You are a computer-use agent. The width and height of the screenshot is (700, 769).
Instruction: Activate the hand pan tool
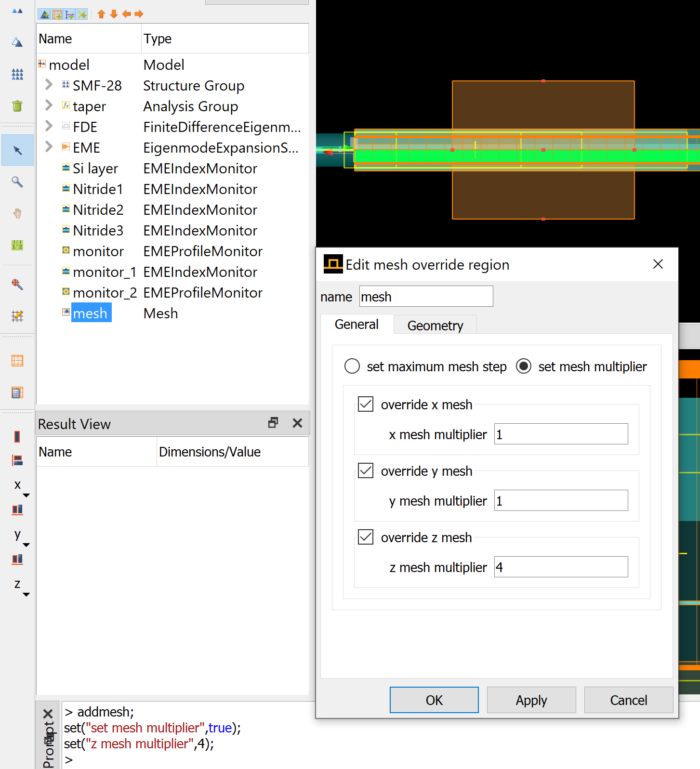coord(17,213)
